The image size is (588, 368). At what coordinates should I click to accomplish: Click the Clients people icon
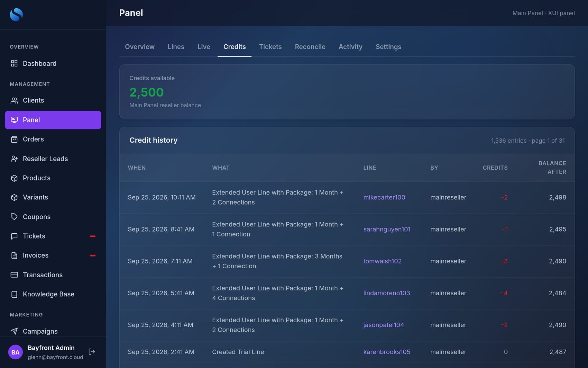tap(14, 100)
